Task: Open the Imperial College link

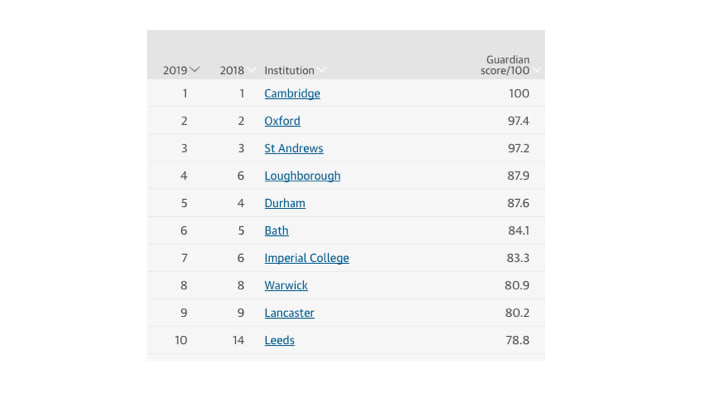Action: pyautogui.click(x=307, y=258)
